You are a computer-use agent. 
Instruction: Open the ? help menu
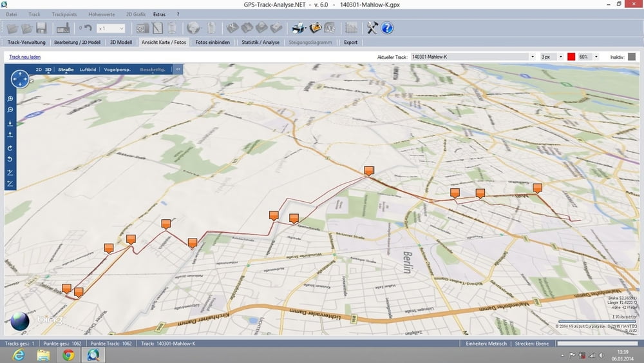[178, 14]
